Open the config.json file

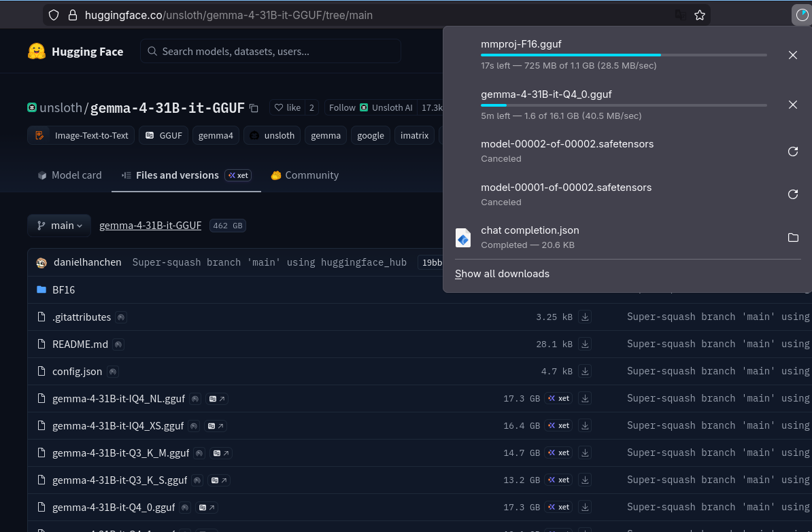(x=77, y=372)
